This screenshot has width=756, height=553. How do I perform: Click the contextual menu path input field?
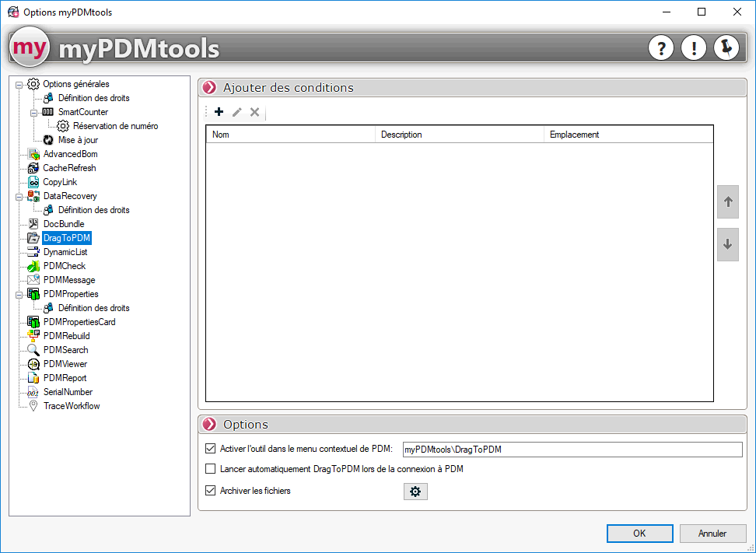572,450
